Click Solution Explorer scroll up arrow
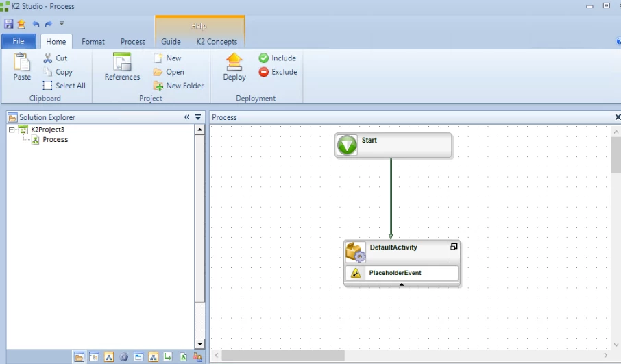Image resolution: width=621 pixels, height=364 pixels. (199, 130)
